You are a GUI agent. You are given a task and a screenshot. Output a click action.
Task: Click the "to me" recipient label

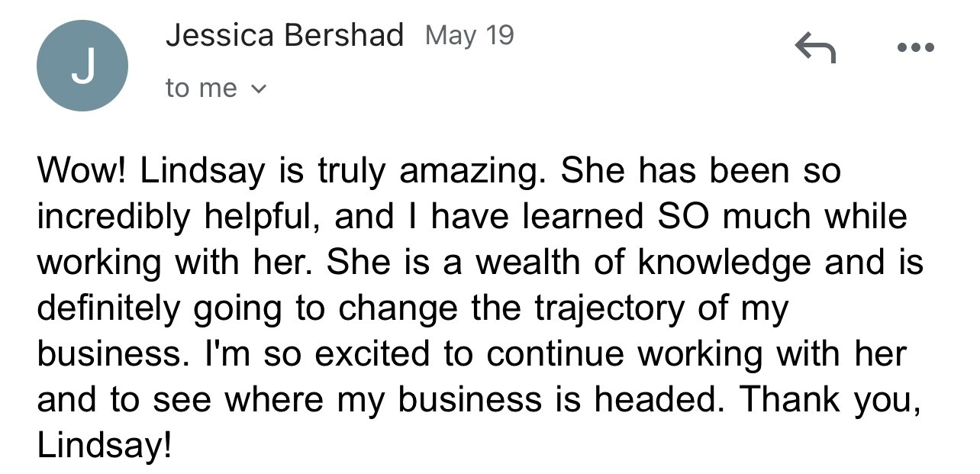coord(201,89)
